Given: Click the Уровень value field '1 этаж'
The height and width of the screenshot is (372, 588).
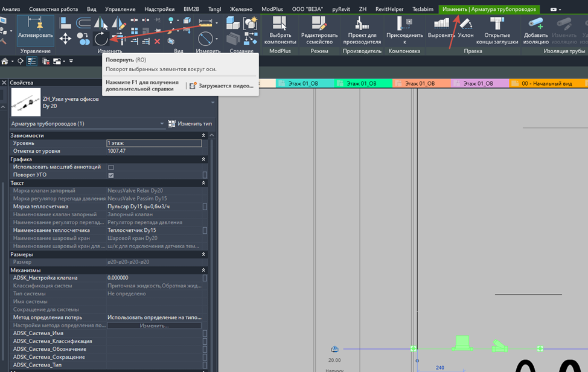Looking at the screenshot, I should (154, 143).
